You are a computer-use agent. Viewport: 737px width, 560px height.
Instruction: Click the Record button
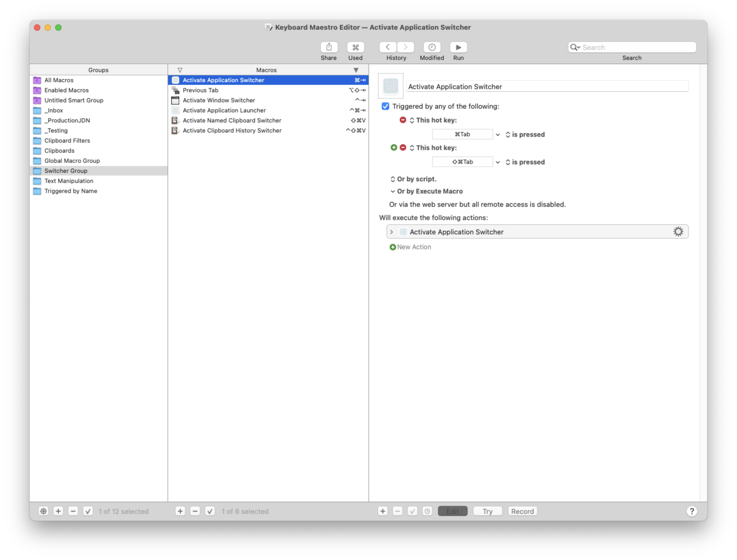[523, 511]
